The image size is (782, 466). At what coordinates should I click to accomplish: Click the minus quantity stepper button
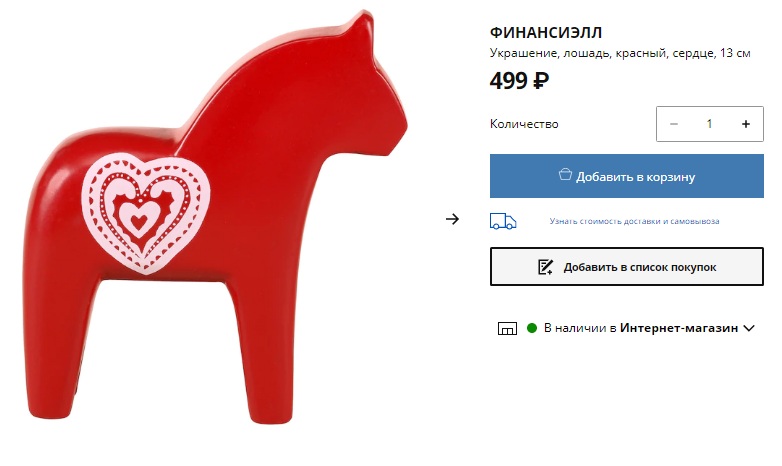pyautogui.click(x=674, y=124)
